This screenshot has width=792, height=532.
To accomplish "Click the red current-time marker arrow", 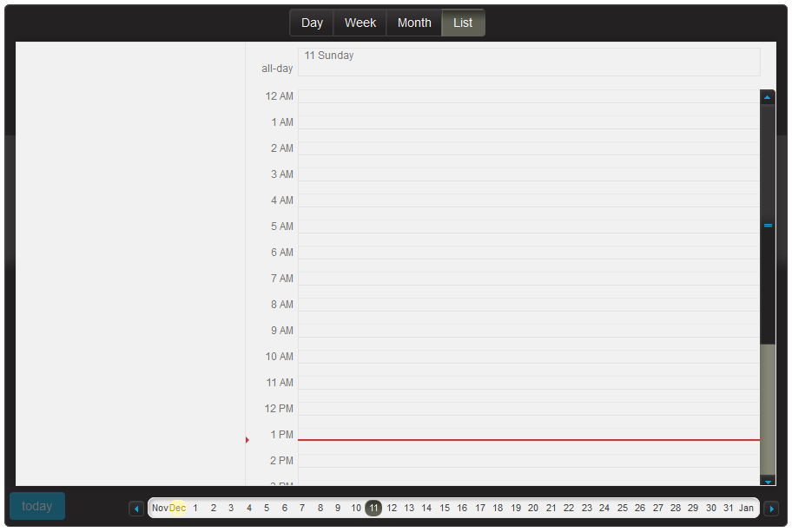I will (247, 440).
